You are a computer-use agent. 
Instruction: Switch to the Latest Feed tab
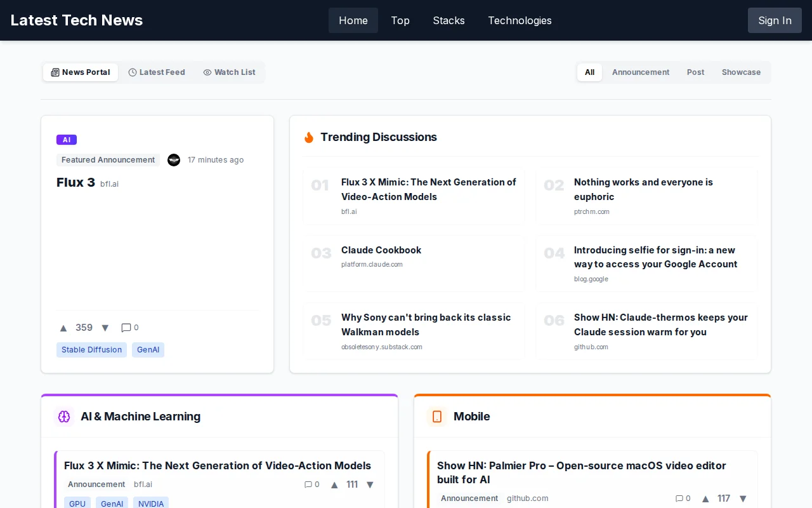tap(157, 72)
